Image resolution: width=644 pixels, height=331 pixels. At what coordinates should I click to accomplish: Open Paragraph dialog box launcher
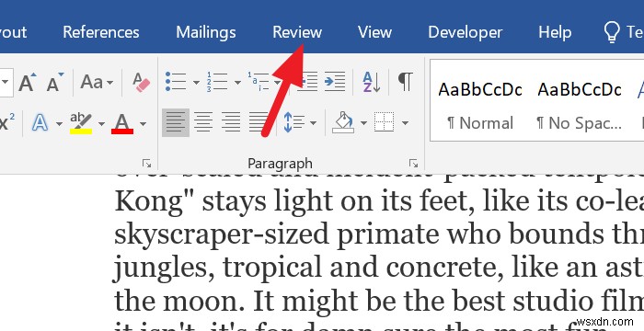coord(414,164)
